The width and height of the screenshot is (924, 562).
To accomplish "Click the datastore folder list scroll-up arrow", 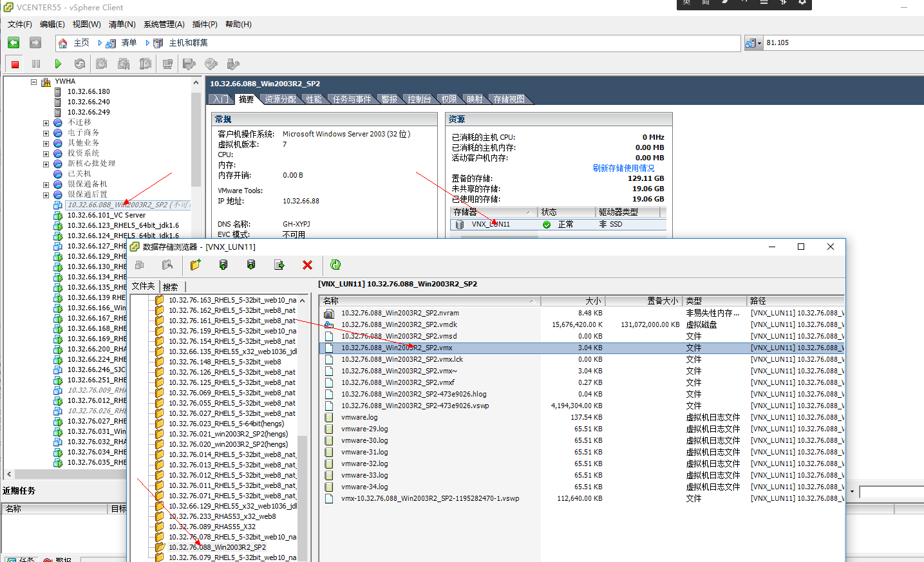I will point(303,301).
